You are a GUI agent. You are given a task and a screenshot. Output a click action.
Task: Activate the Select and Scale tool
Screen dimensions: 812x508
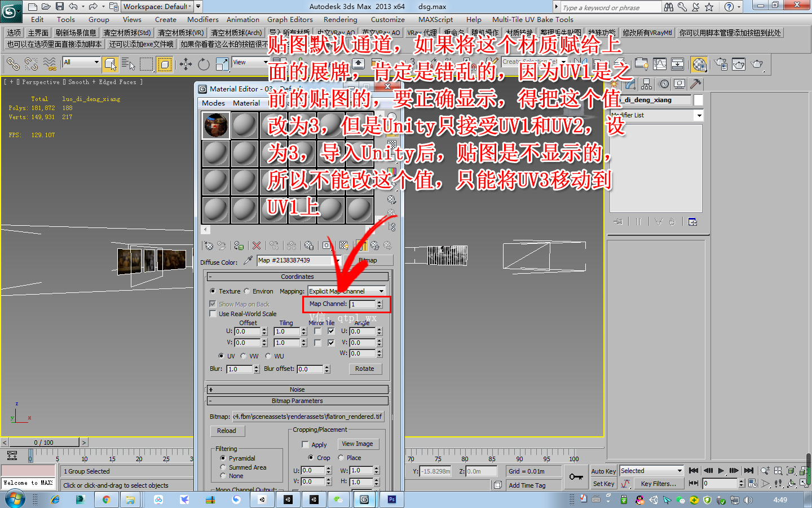(222, 64)
